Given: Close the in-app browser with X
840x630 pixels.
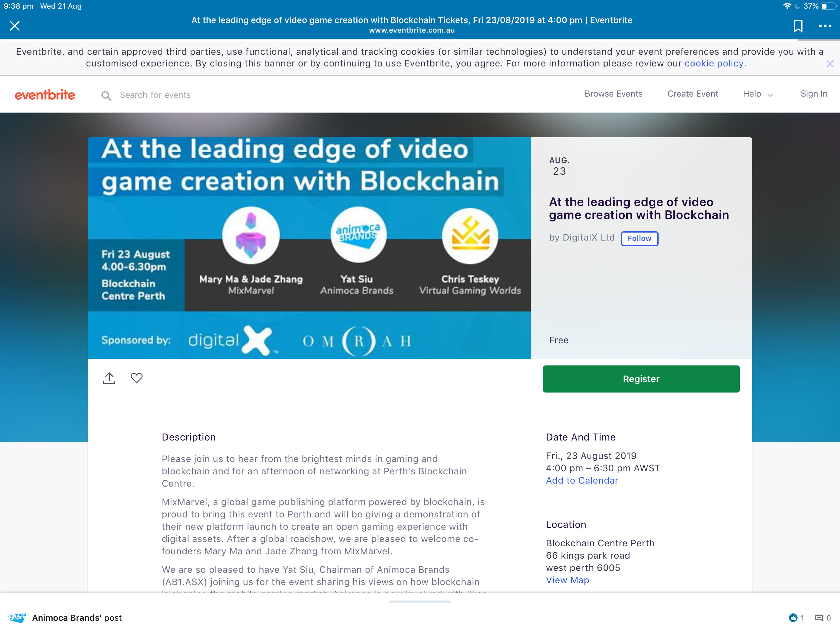Looking at the screenshot, I should click(15, 26).
